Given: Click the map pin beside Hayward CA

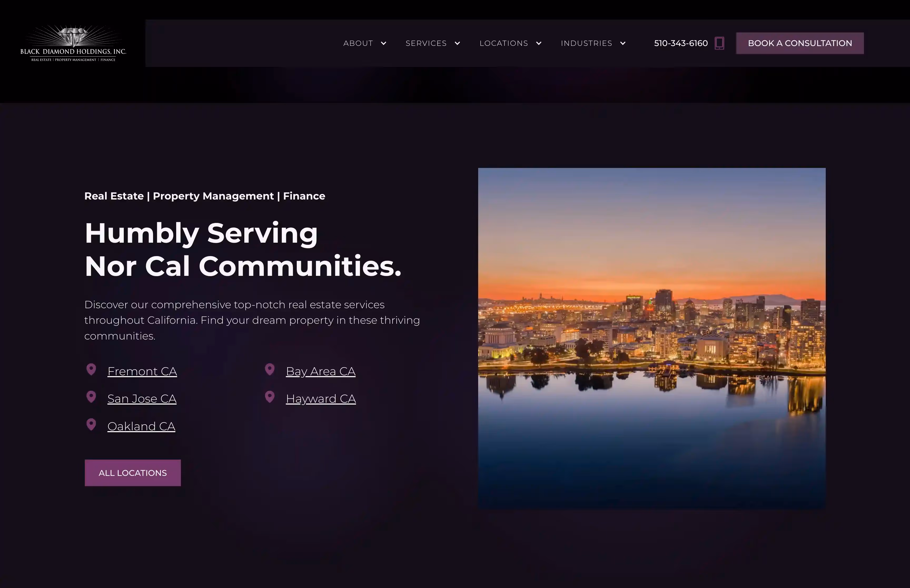Looking at the screenshot, I should [270, 397].
